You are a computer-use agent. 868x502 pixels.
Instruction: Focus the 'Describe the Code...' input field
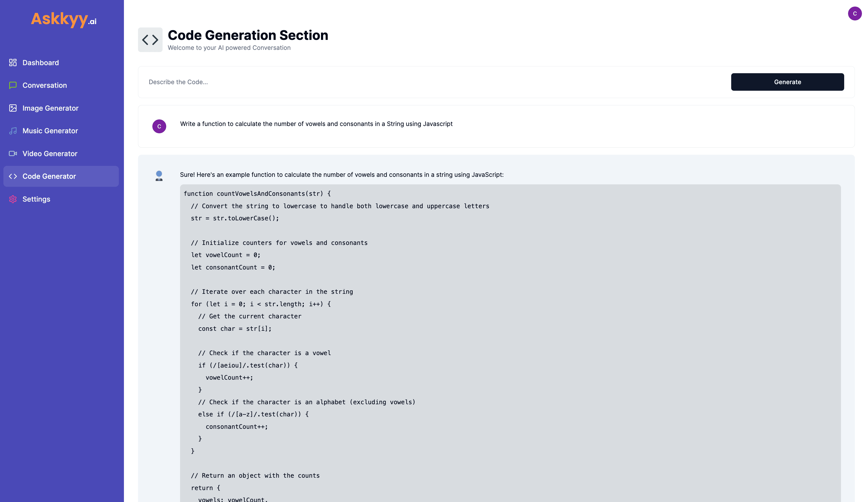tap(434, 82)
